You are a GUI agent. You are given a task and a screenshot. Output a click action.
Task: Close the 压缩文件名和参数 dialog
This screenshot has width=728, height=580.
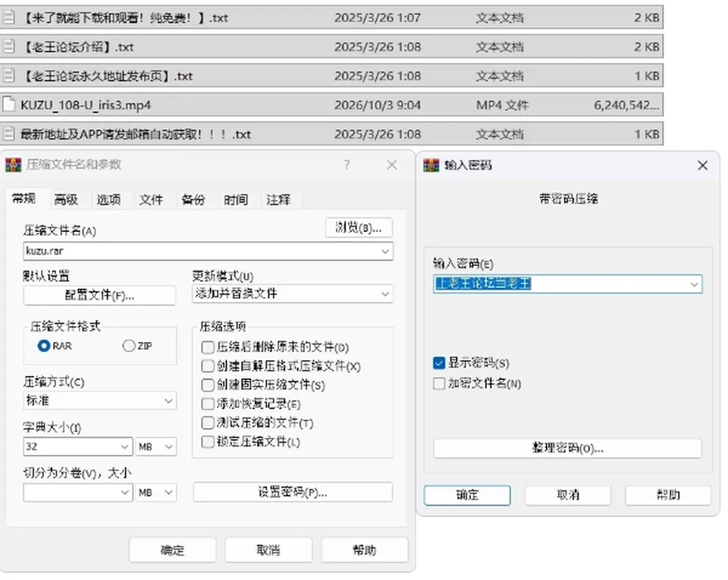tap(392, 165)
